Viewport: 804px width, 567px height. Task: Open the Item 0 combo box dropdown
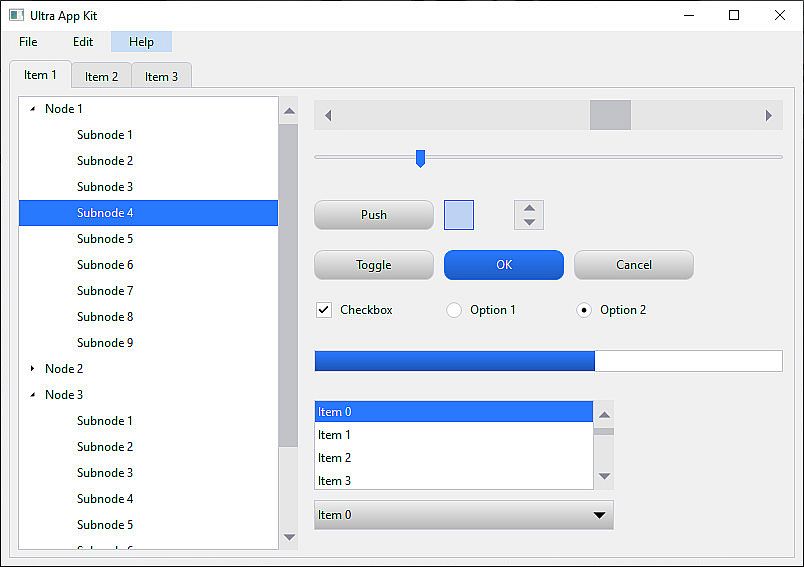click(599, 515)
